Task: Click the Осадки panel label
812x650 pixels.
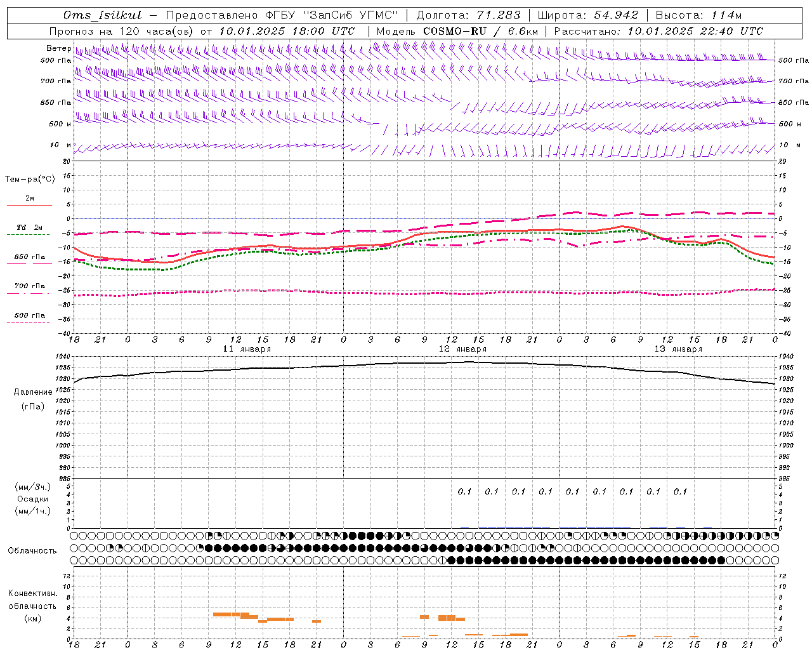Action: (33, 499)
